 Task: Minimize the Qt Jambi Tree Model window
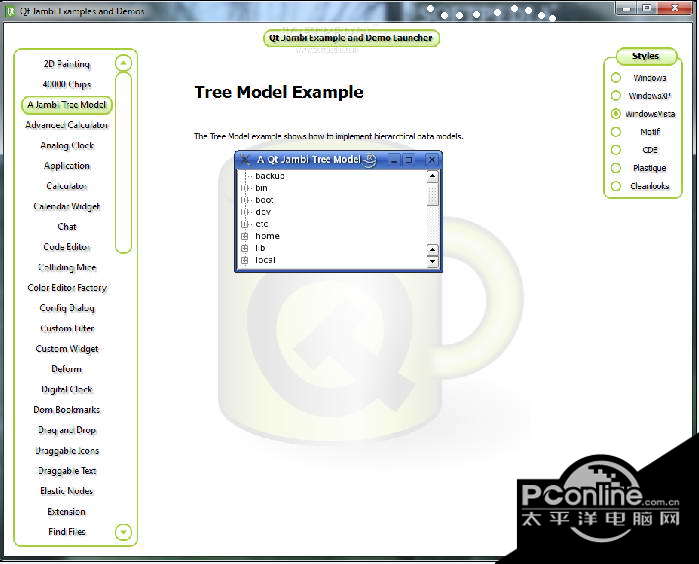point(393,160)
